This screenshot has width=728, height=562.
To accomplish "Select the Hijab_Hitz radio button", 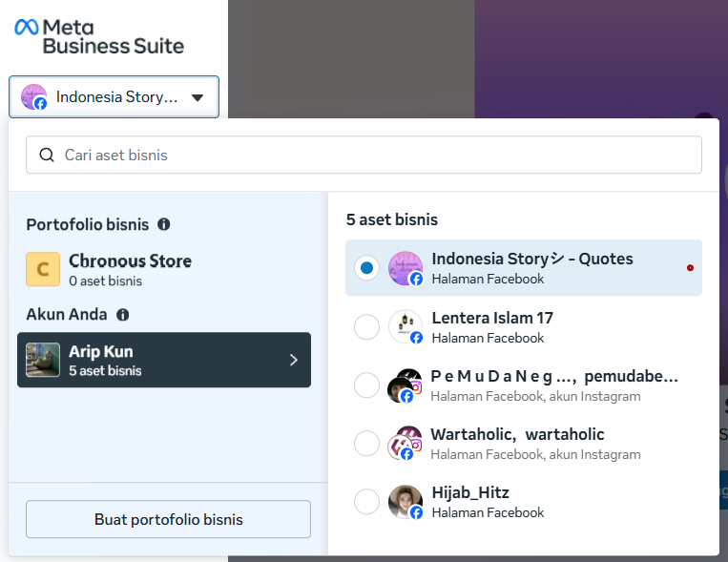I will coord(366,502).
